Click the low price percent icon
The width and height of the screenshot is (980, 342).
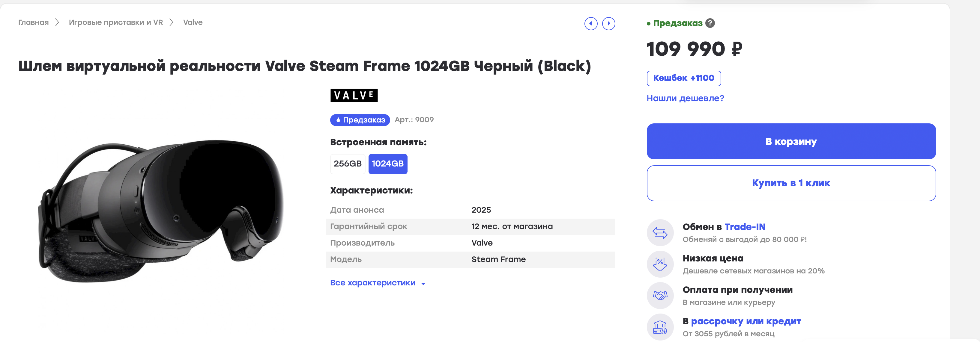coord(660,264)
